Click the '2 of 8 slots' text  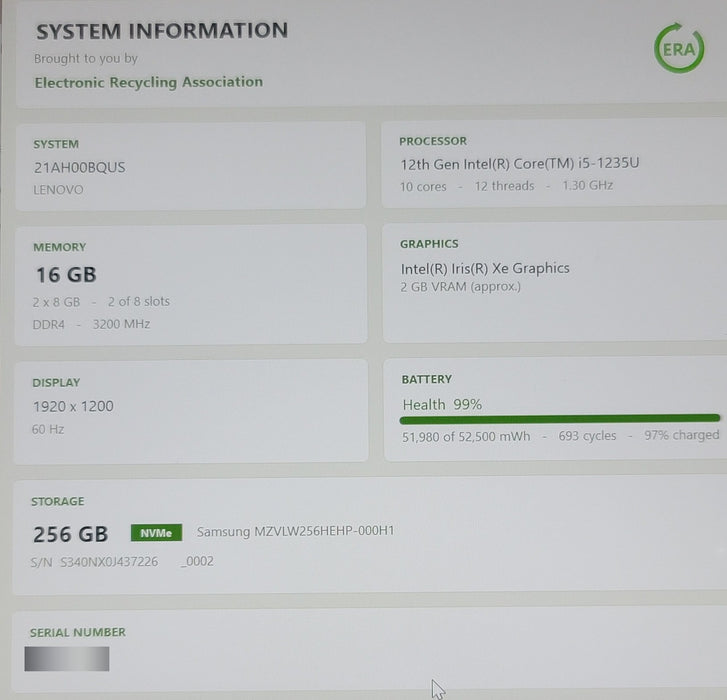[139, 301]
